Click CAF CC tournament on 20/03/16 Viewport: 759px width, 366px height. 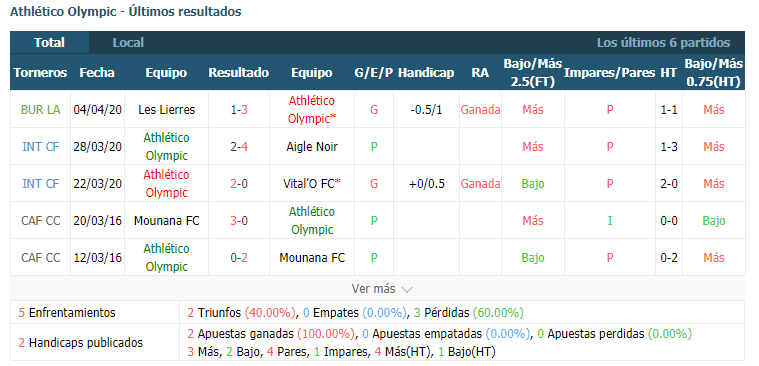41,221
